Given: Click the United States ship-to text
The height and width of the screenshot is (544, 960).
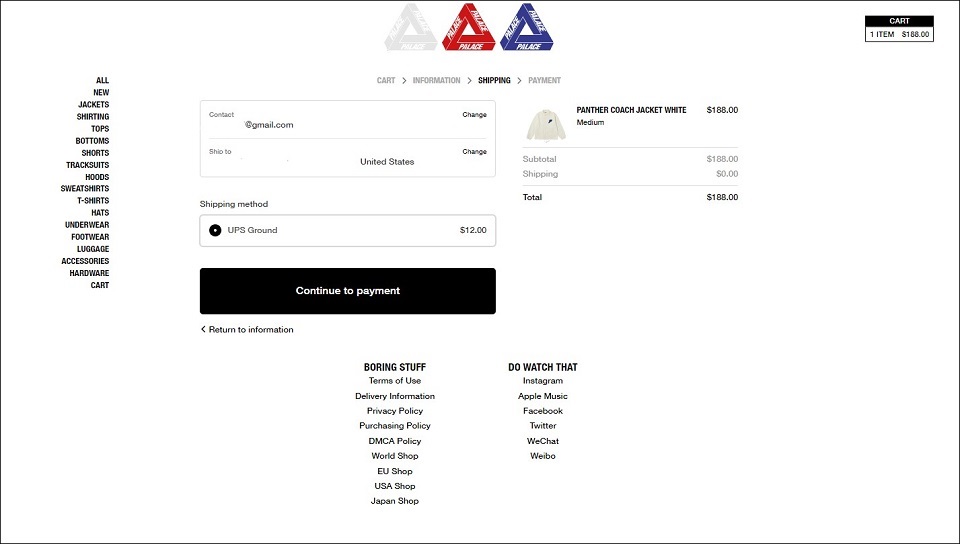Looking at the screenshot, I should click(387, 162).
